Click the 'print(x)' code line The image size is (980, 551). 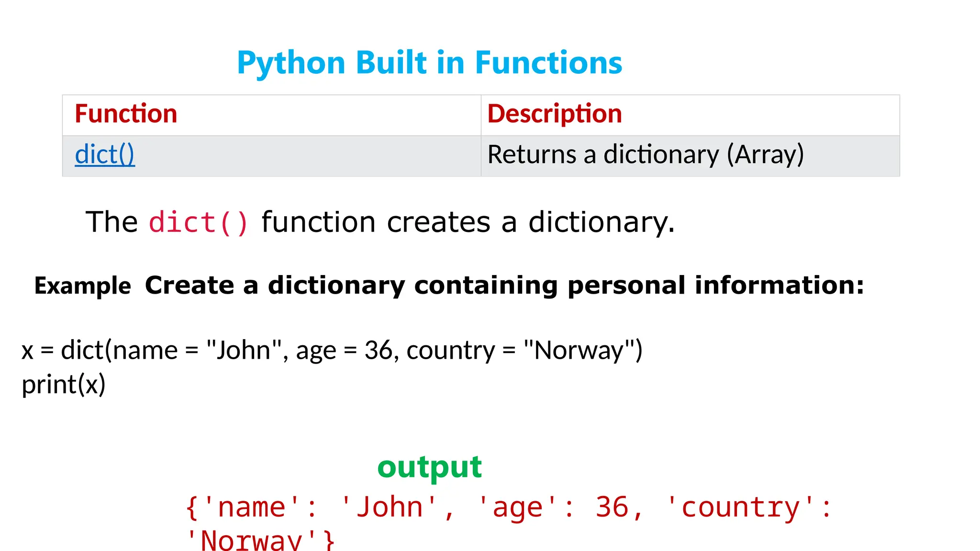(x=64, y=385)
